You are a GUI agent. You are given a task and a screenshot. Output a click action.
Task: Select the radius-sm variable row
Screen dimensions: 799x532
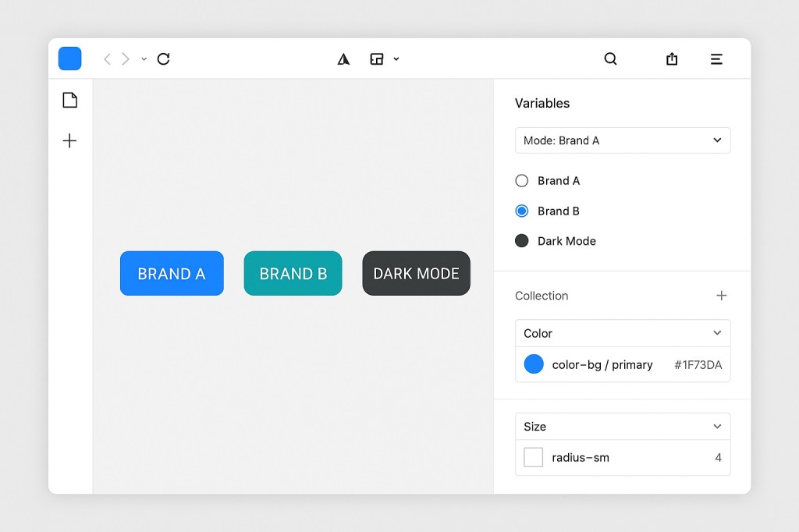(x=622, y=458)
